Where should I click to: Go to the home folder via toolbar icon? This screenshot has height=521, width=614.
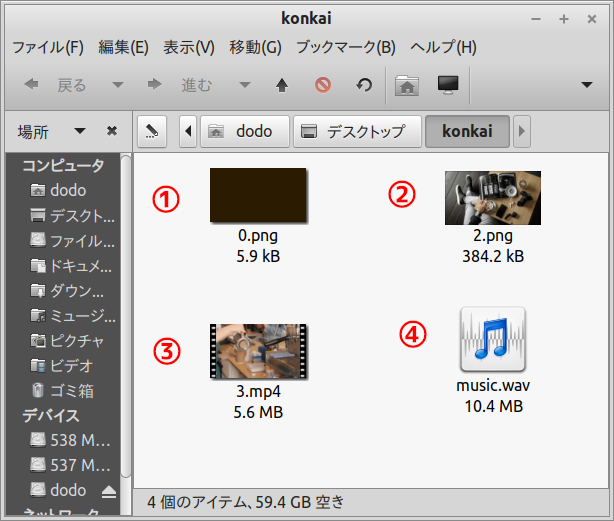(406, 86)
